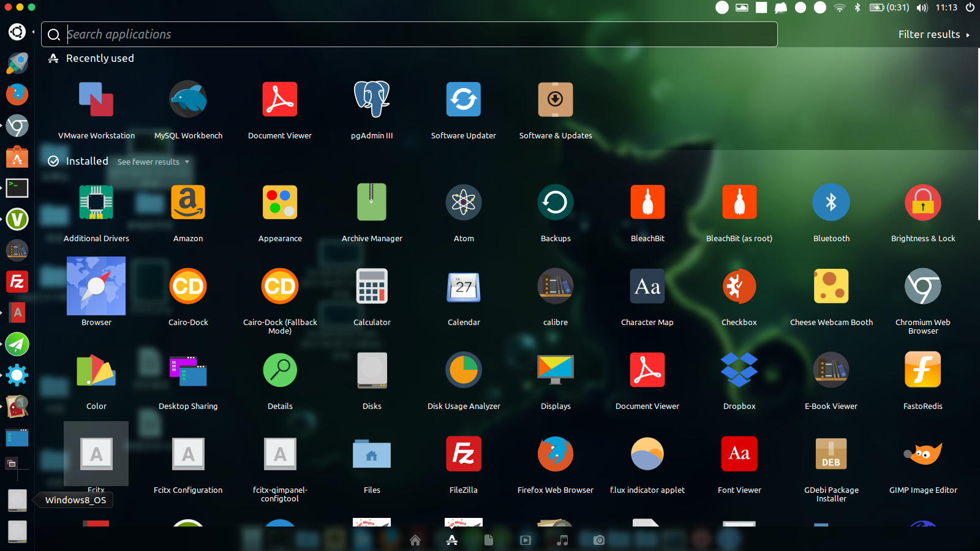
Task: Open the battery indicator (0:31)
Action: (889, 7)
